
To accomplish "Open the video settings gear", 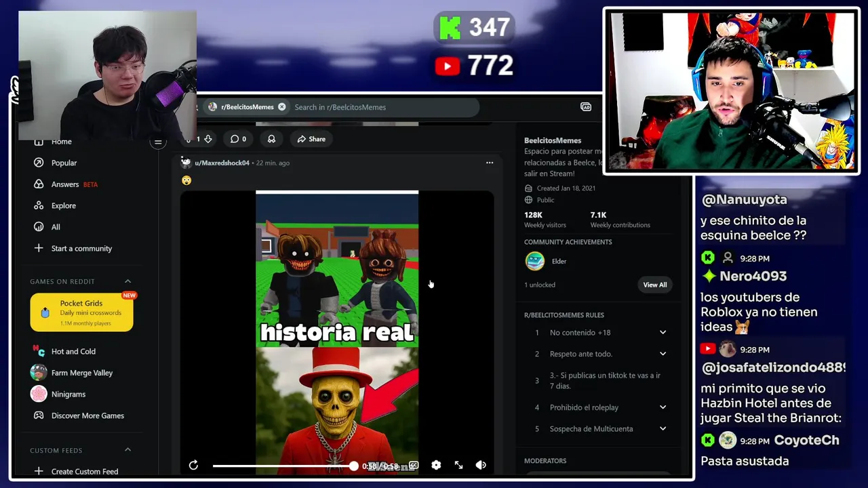I will 436,465.
